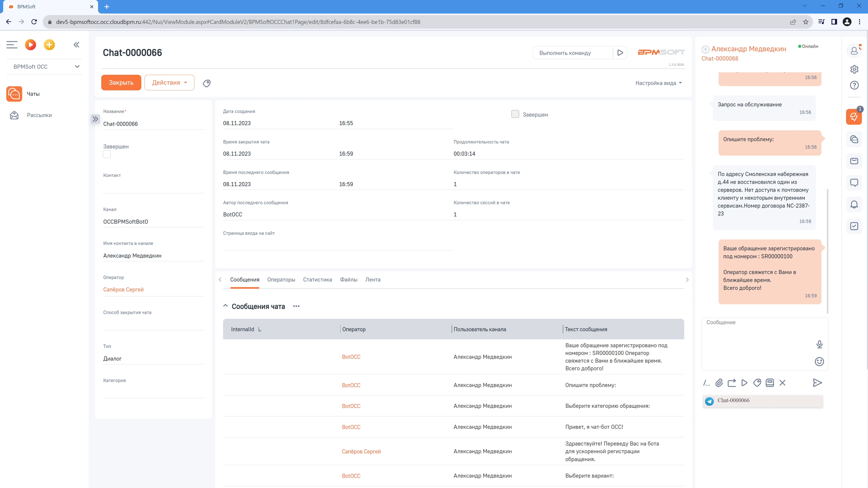Click the Сообщение text input area
This screenshot has width=868, height=488.
pos(756,339)
